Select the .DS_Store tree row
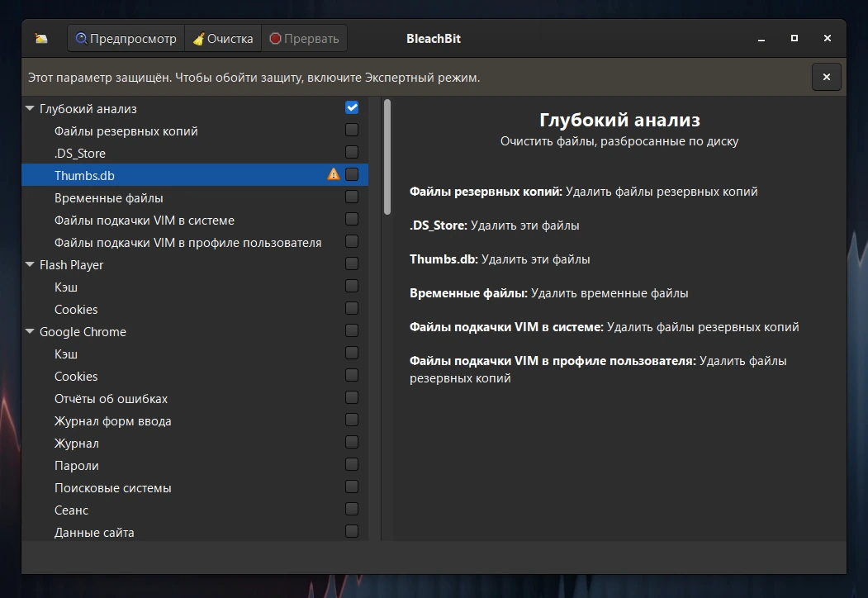This screenshot has width=868, height=598. (195, 153)
